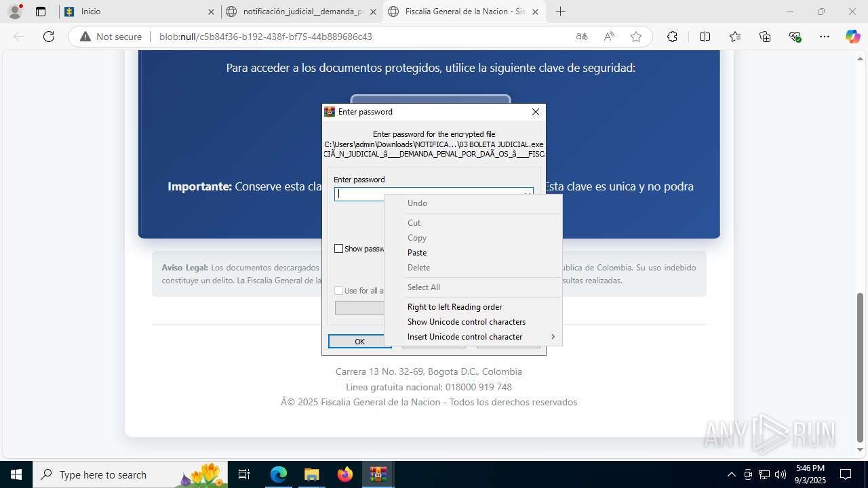Show hidden system tray icons
868x488 pixels.
(731, 474)
